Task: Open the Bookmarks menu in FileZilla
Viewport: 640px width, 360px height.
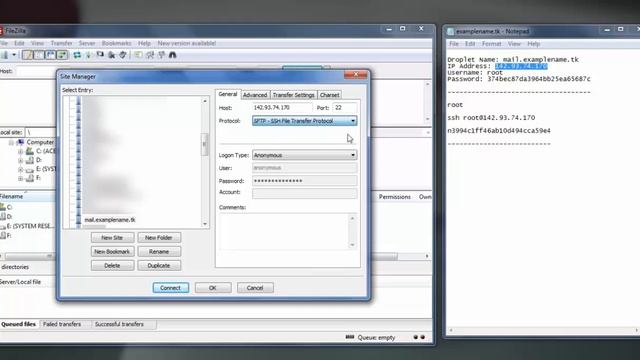Action: [116, 43]
